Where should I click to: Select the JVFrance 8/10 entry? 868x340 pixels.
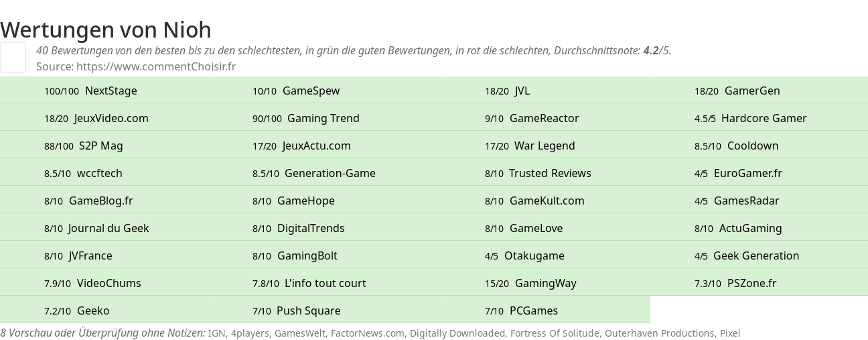pyautogui.click(x=78, y=256)
